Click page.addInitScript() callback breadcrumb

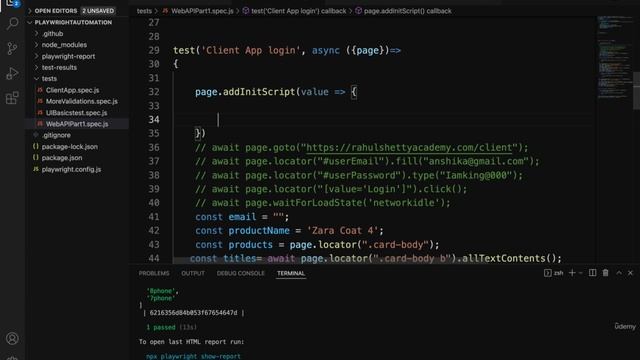click(x=407, y=11)
